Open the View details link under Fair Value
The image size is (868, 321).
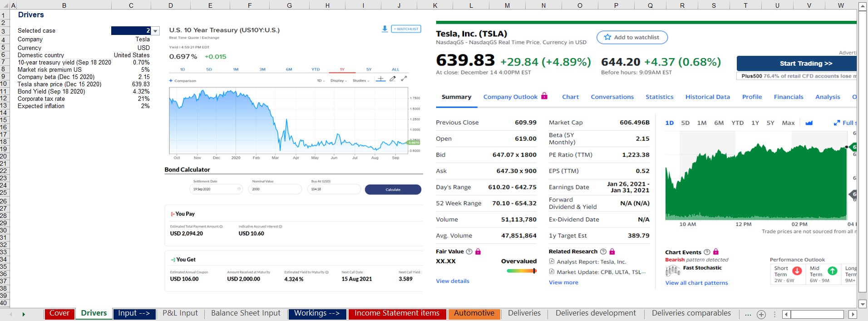(453, 281)
